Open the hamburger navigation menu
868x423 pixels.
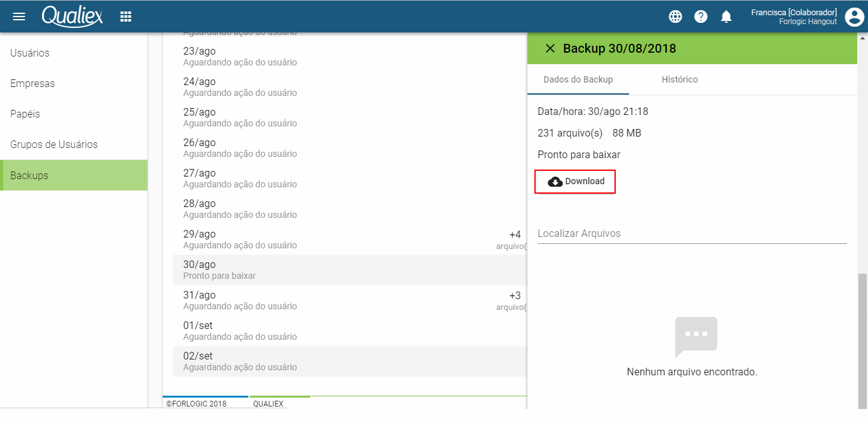click(x=19, y=17)
